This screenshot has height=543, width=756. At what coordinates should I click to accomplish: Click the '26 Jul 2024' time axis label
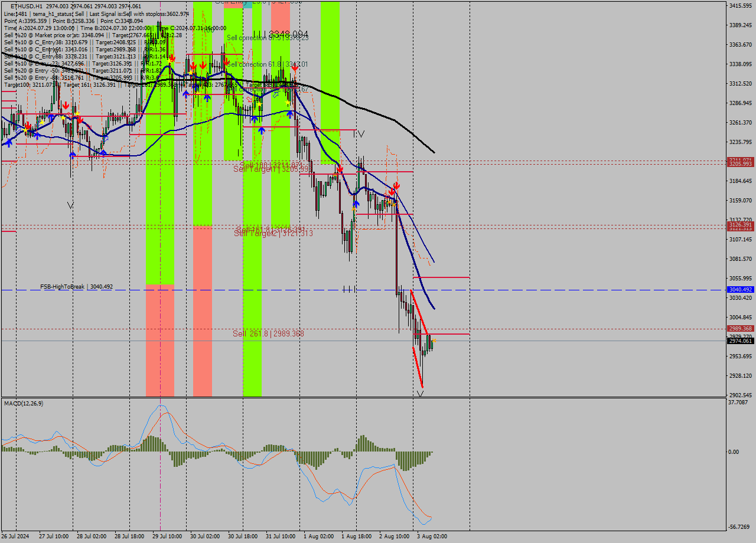pyautogui.click(x=15, y=537)
